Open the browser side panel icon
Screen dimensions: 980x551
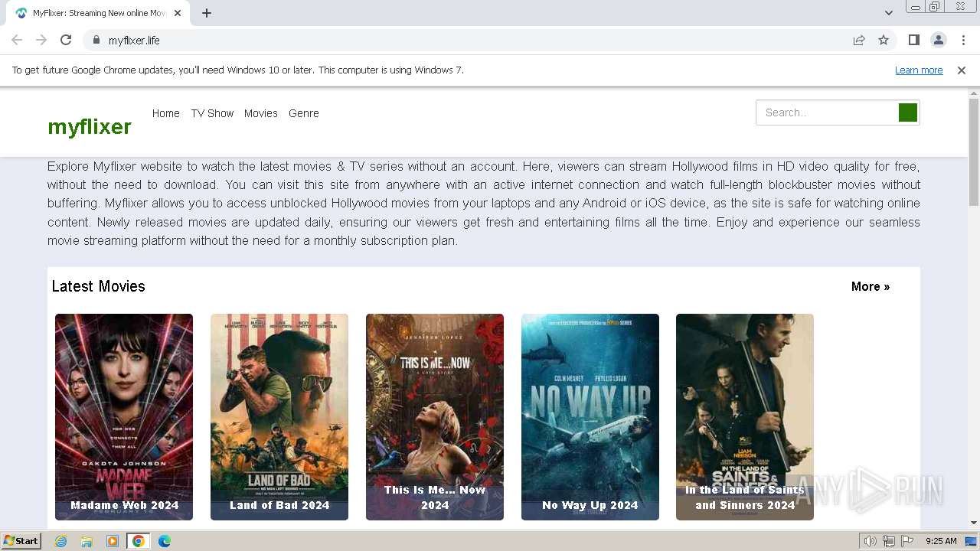913,40
